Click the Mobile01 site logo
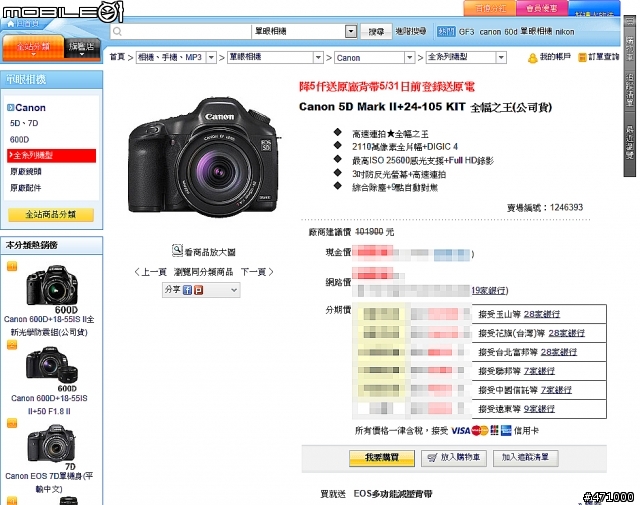 pos(62,11)
